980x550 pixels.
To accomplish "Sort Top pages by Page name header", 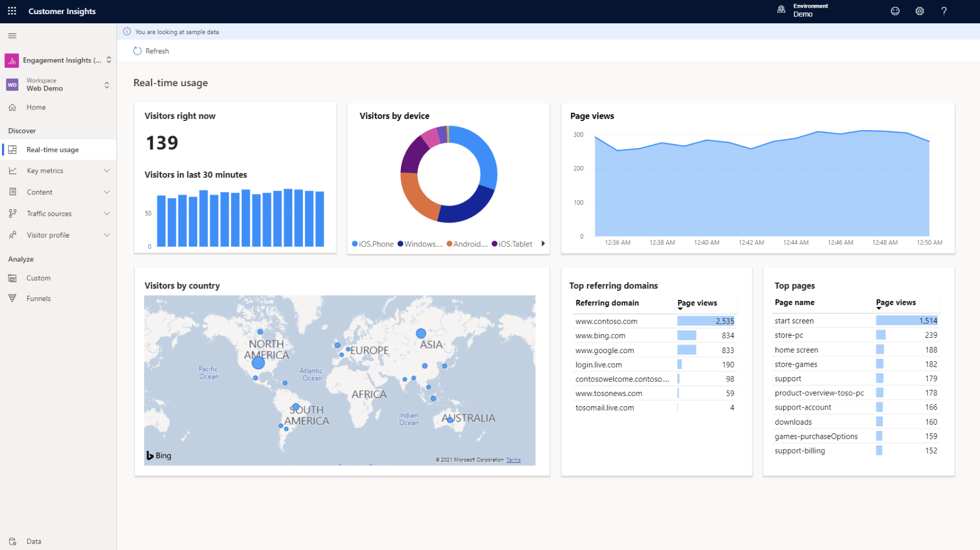I will (x=794, y=303).
